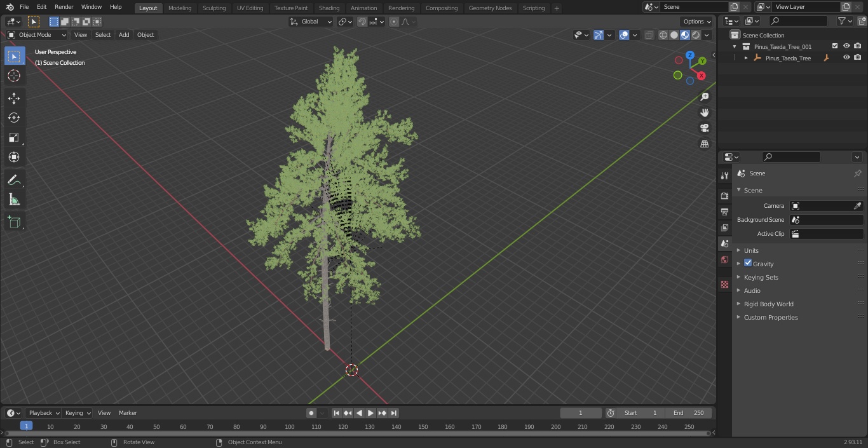This screenshot has width=868, height=448.
Task: Open the Render properties tab
Action: tap(724, 196)
